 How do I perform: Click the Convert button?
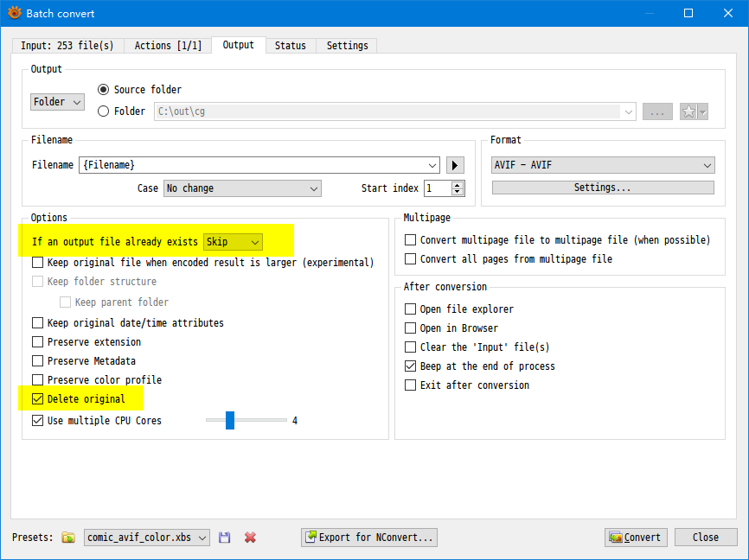636,538
